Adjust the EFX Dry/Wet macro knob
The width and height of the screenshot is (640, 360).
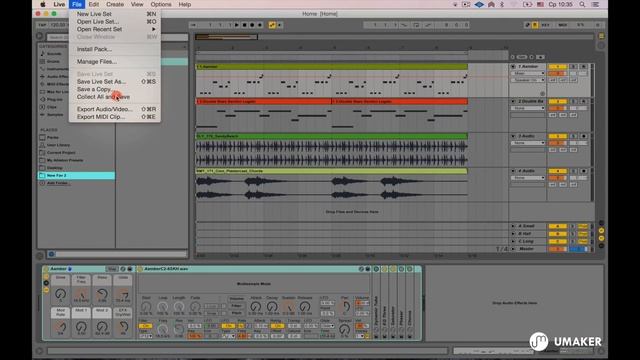[x=123, y=326]
